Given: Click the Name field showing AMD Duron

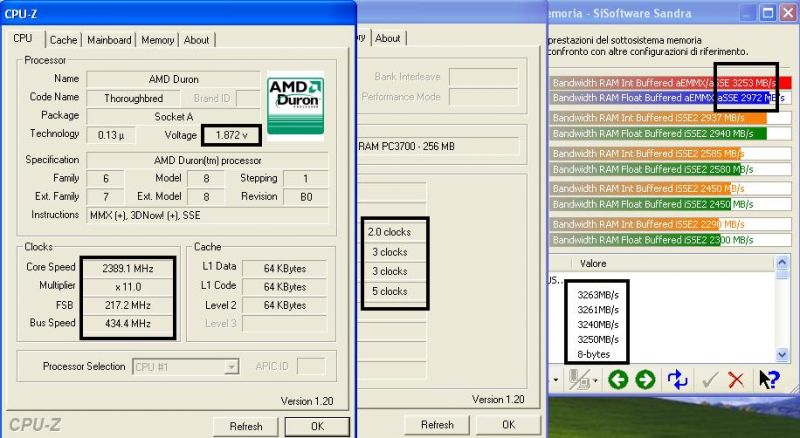Looking at the screenshot, I should tap(173, 79).
